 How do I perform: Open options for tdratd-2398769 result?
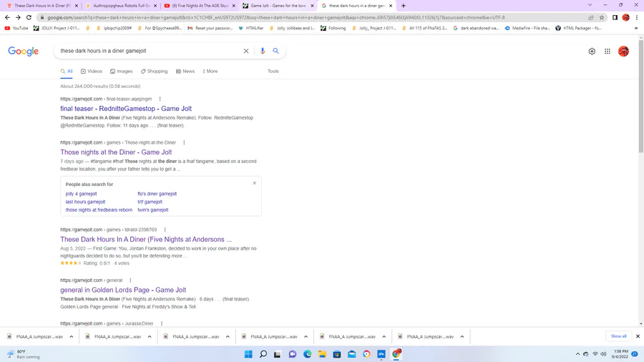coord(165,230)
